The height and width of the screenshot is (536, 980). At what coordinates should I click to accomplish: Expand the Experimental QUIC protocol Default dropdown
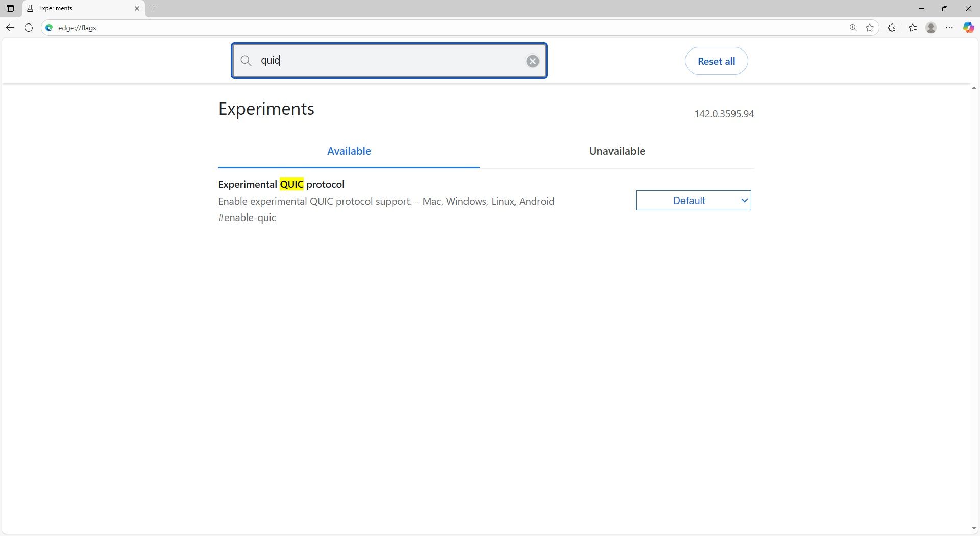click(693, 201)
